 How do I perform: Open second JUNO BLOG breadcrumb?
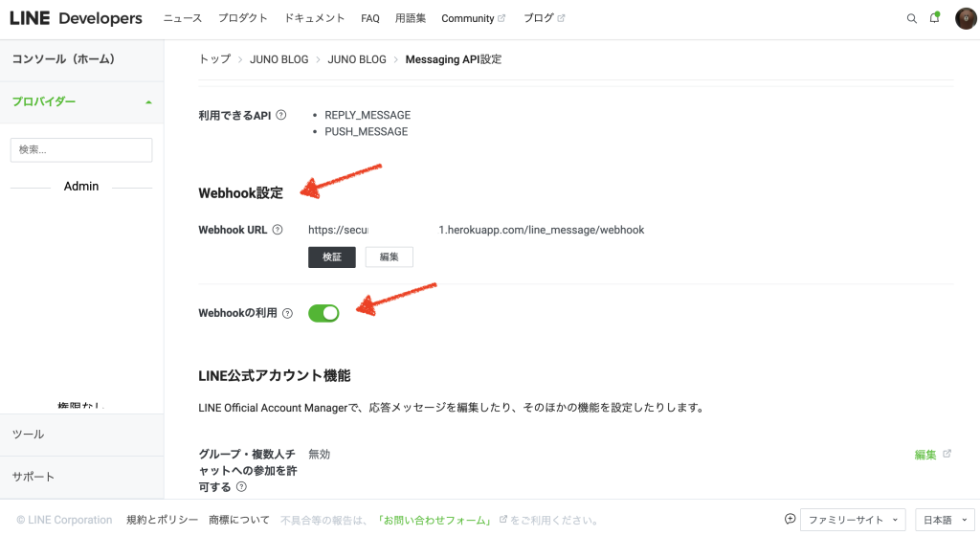click(x=357, y=59)
